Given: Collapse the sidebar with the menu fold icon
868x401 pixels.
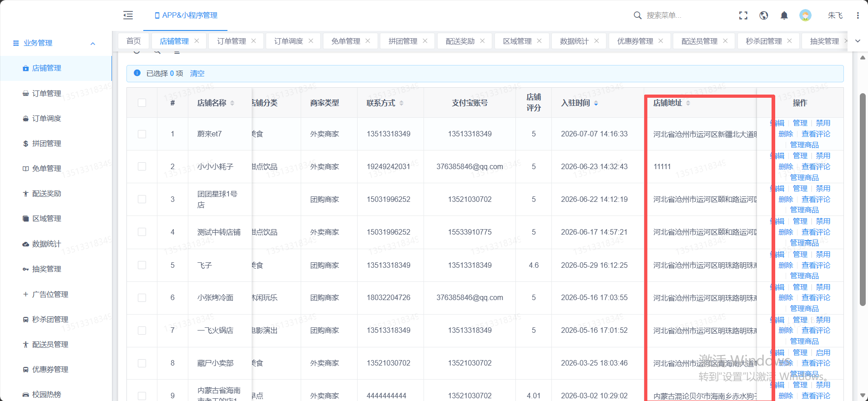Looking at the screenshot, I should click(128, 15).
